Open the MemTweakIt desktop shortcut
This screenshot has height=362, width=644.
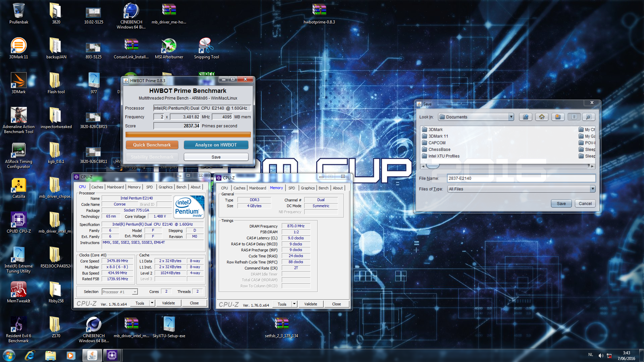click(19, 292)
